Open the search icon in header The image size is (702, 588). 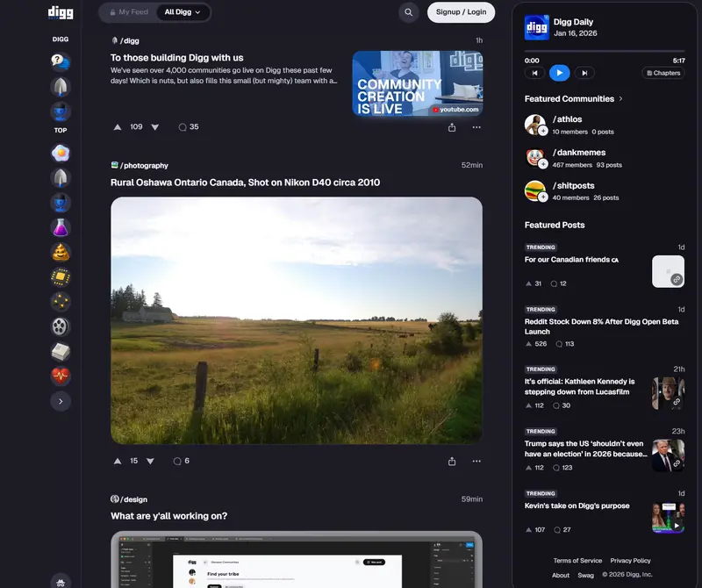pos(408,12)
